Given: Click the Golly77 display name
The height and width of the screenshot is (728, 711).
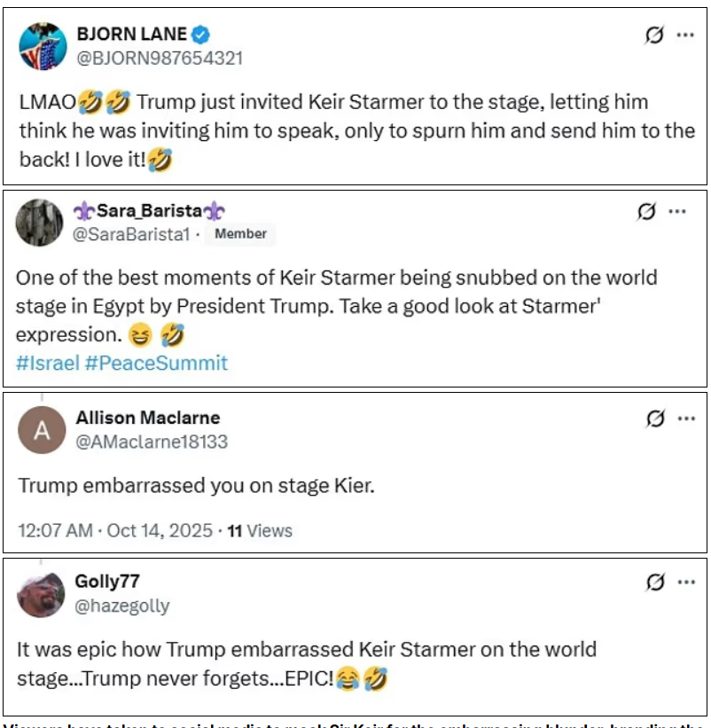Looking at the screenshot, I should pyautogui.click(x=107, y=582).
